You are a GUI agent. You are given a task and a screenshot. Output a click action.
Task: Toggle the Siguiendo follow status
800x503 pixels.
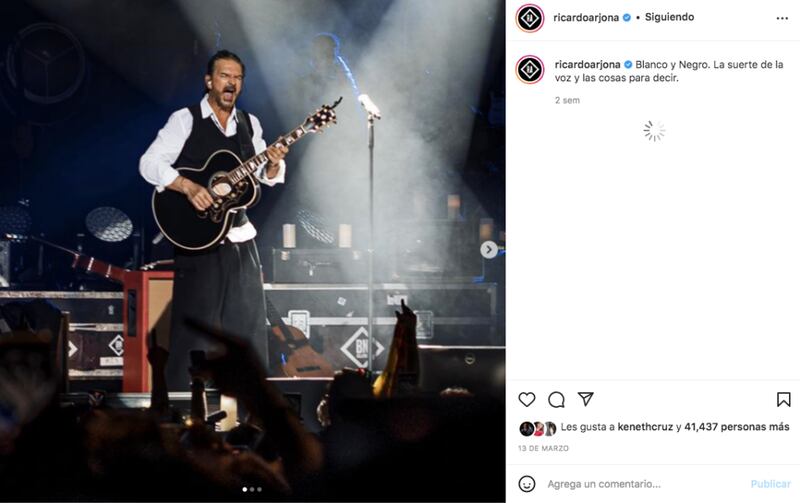[669, 17]
